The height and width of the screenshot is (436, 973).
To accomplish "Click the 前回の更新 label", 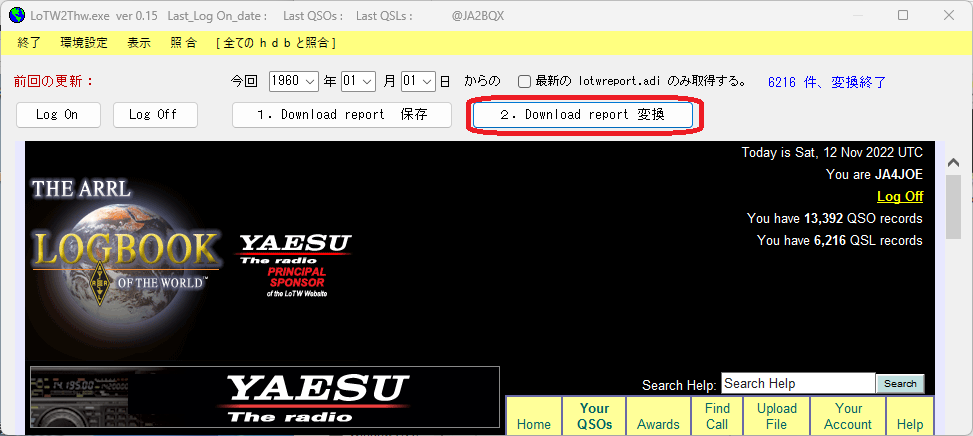I will pos(53,81).
